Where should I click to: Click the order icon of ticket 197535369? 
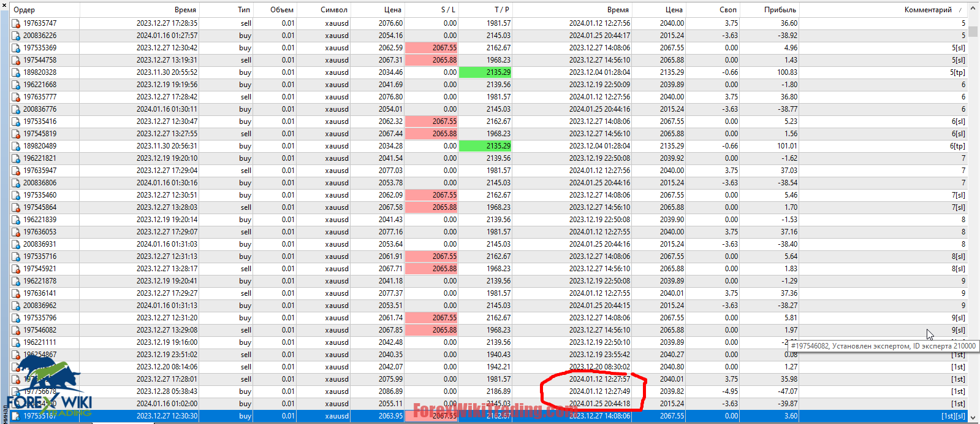coord(16,48)
